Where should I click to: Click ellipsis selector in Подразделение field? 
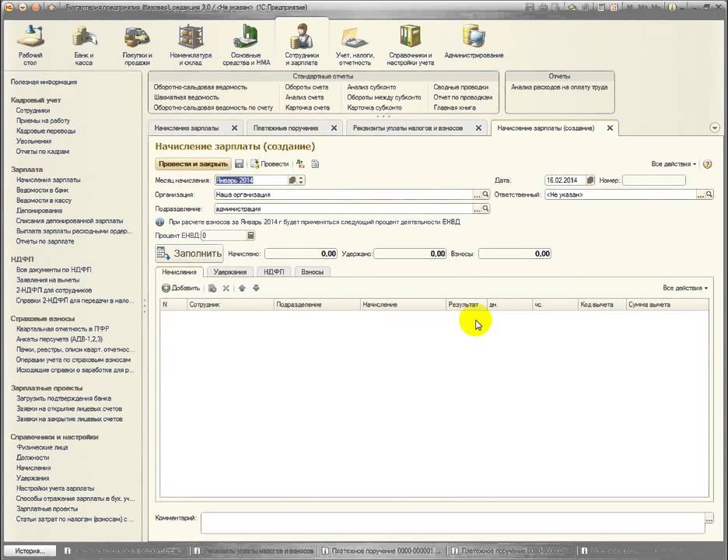tap(477, 209)
